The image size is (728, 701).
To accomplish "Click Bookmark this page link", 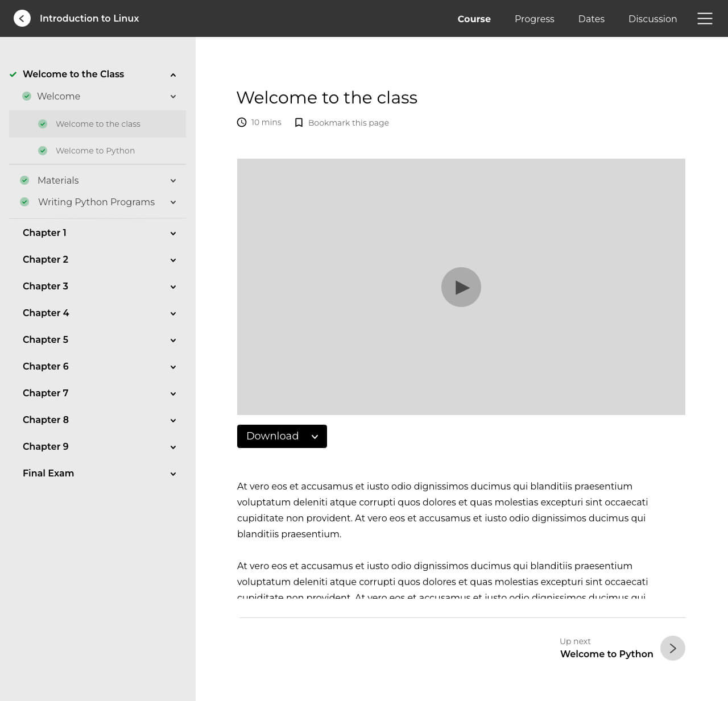I will point(349,123).
